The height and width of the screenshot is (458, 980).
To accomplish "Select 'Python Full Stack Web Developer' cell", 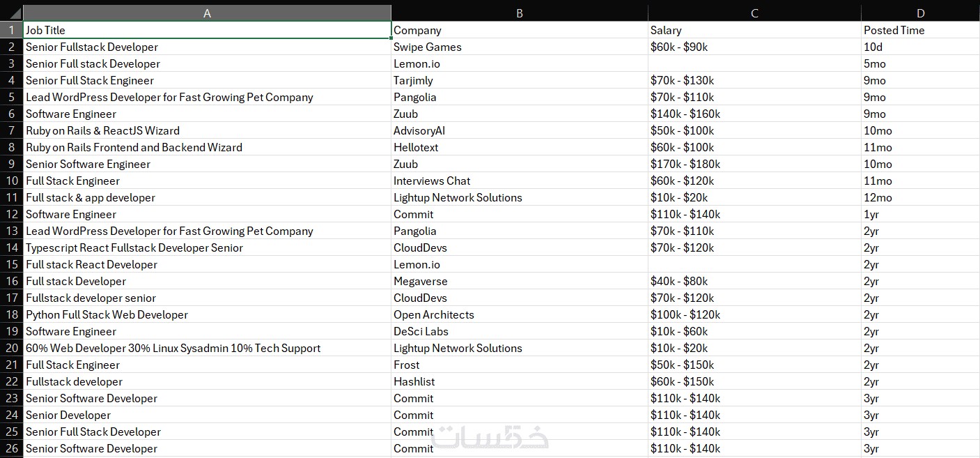I will tap(207, 314).
